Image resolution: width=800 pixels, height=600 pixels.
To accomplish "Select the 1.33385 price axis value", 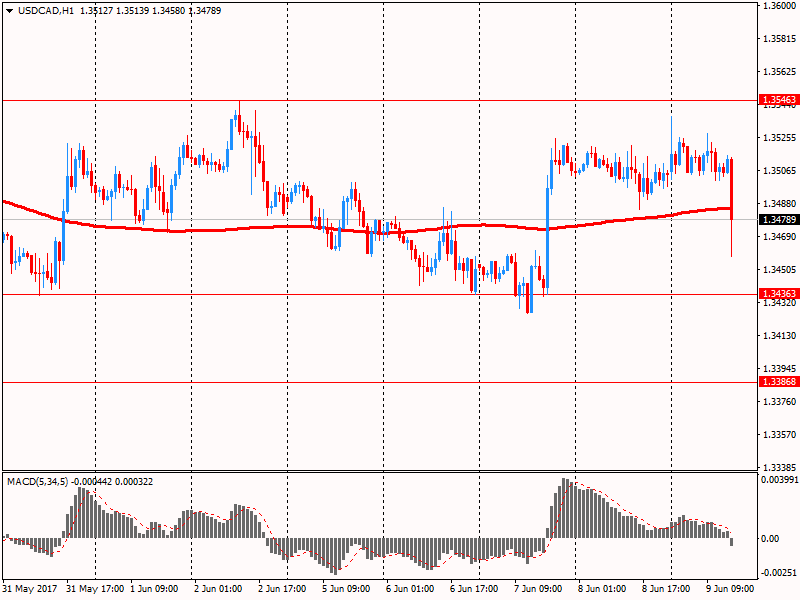I will pyautogui.click(x=780, y=467).
